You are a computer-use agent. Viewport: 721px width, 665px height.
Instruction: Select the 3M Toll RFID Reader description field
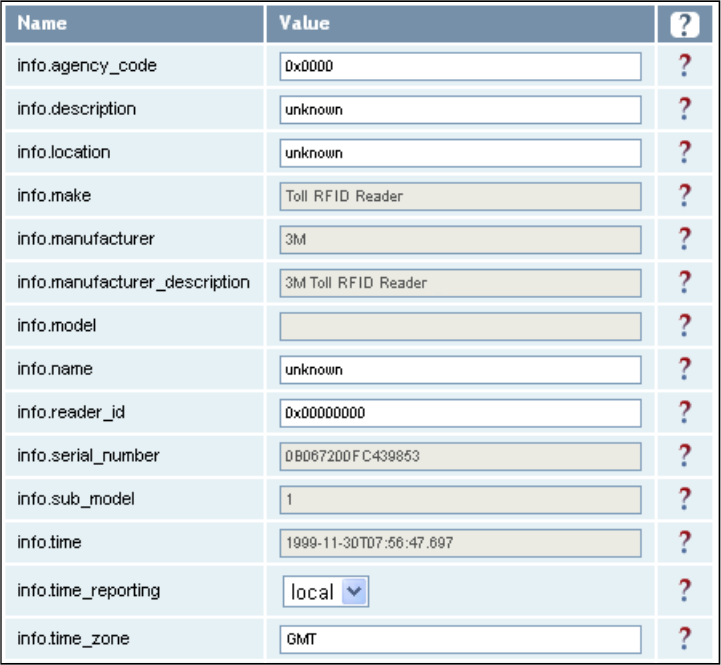460,283
